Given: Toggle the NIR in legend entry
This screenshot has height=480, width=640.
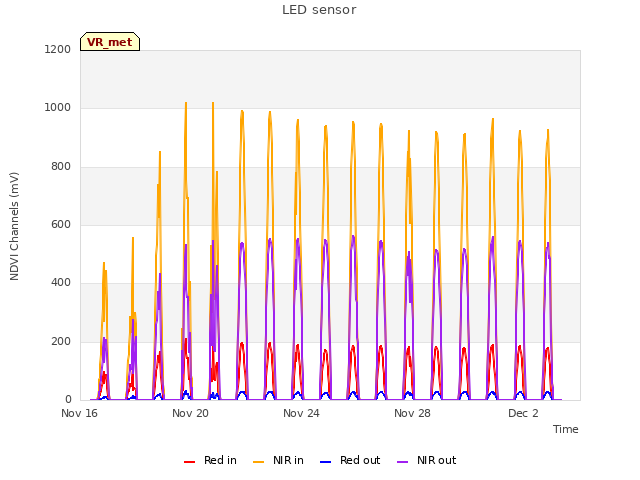Looking at the screenshot, I should click(278, 460).
